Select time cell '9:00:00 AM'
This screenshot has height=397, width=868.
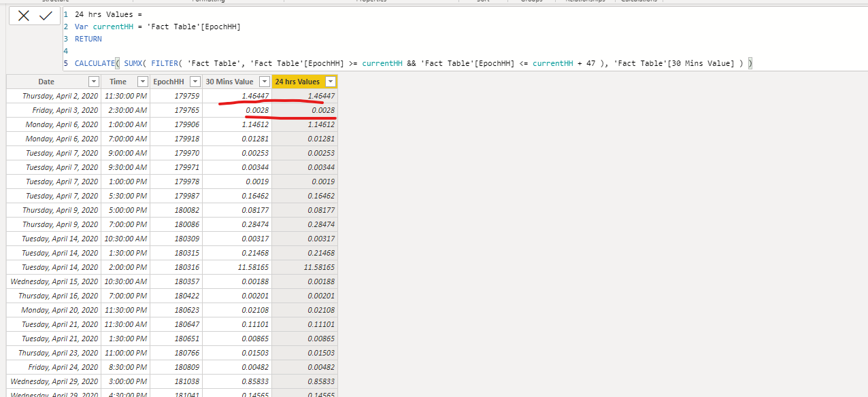click(127, 153)
